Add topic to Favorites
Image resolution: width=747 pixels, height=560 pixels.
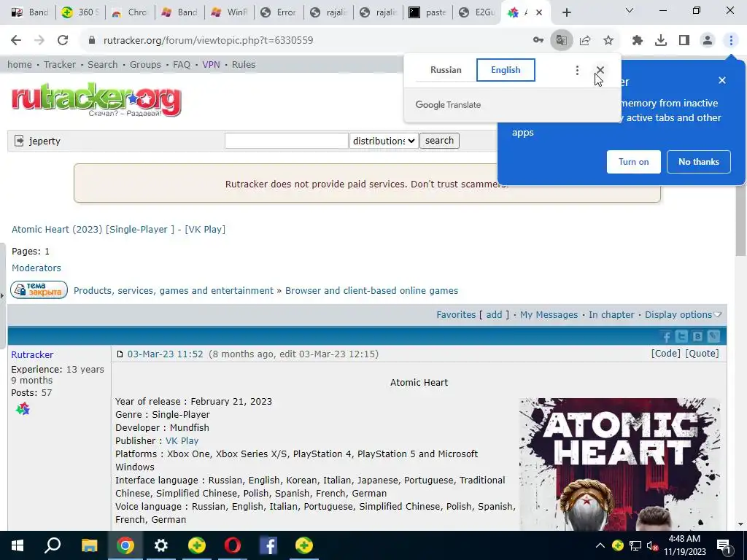click(494, 315)
